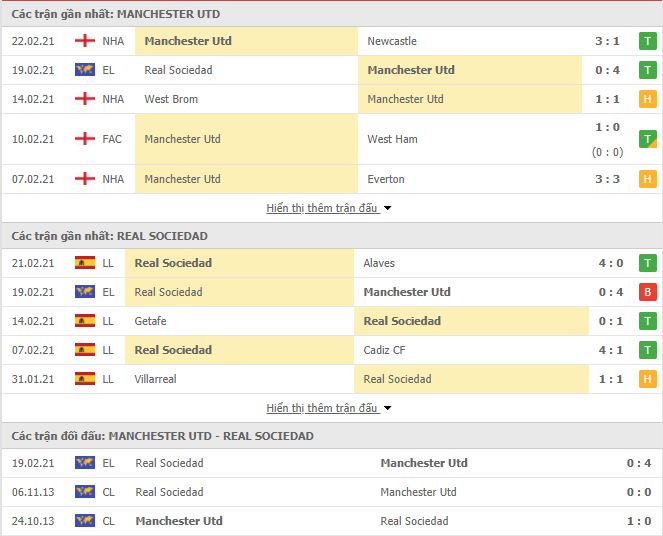The width and height of the screenshot is (663, 536).
Task: Select the Các trận đối đầu head-to-head header
Action: click(162, 436)
